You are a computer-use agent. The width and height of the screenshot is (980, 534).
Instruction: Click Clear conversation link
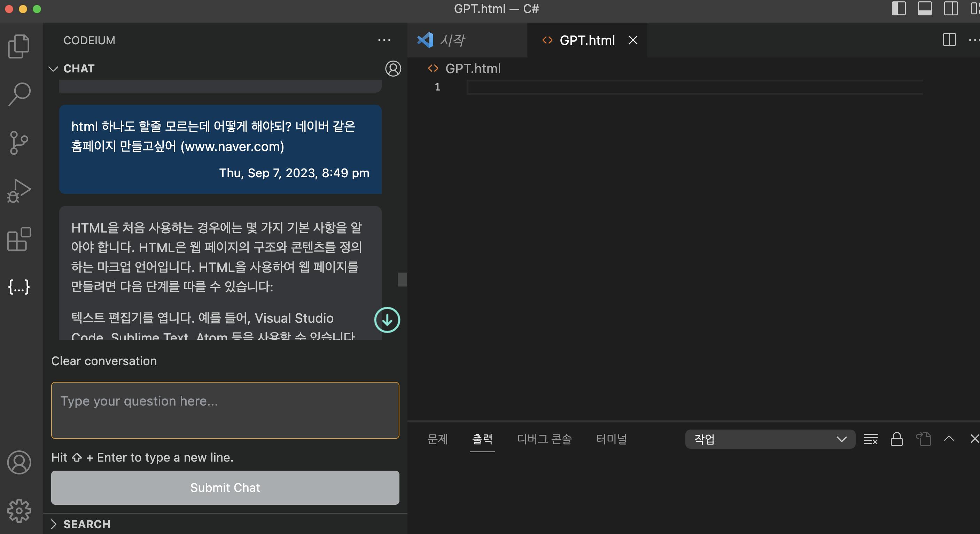(104, 361)
